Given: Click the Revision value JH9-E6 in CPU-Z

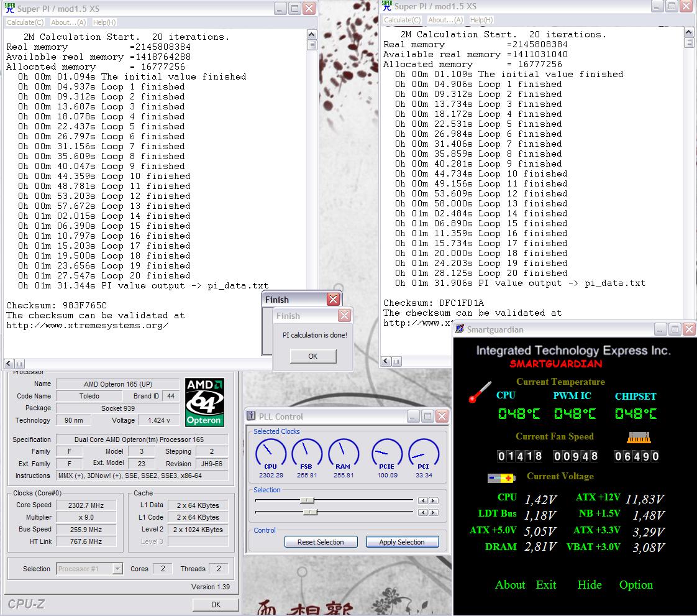Looking at the screenshot, I should (212, 464).
